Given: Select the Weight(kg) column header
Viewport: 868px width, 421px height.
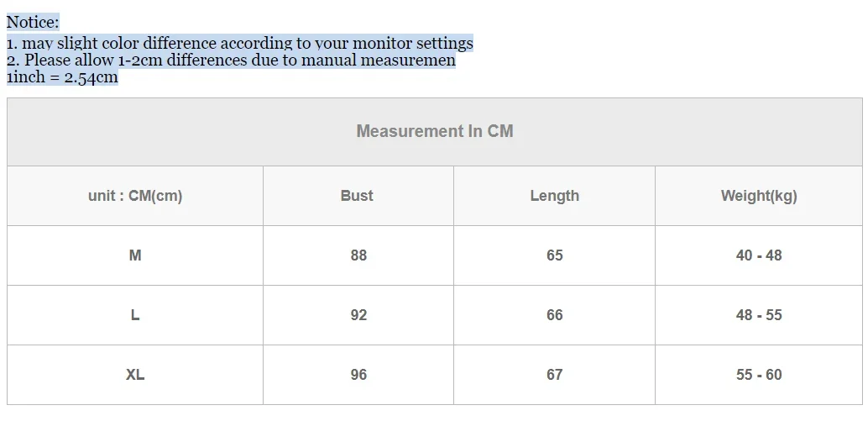Looking at the screenshot, I should pos(759,196).
